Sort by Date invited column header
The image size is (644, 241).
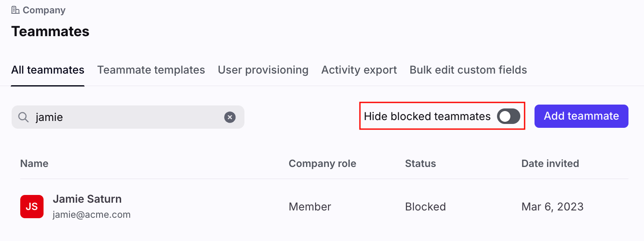click(550, 164)
